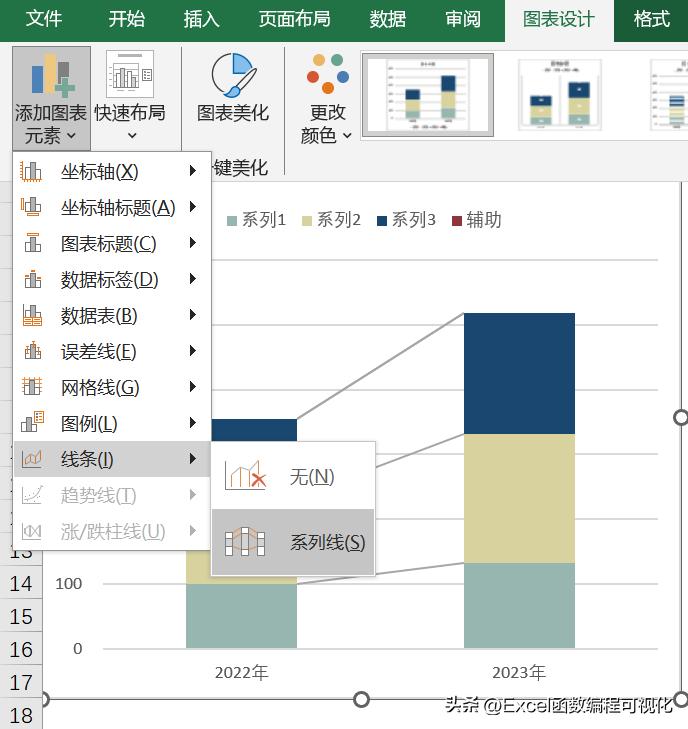Expand the 线条(I) submenu arrow

(192, 459)
